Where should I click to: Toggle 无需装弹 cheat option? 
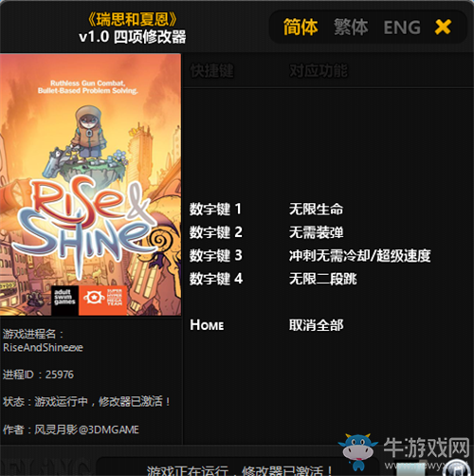click(316, 232)
